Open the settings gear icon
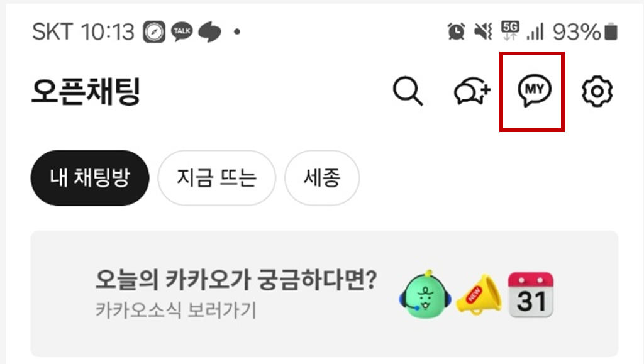The height and width of the screenshot is (364, 644). [x=597, y=91]
